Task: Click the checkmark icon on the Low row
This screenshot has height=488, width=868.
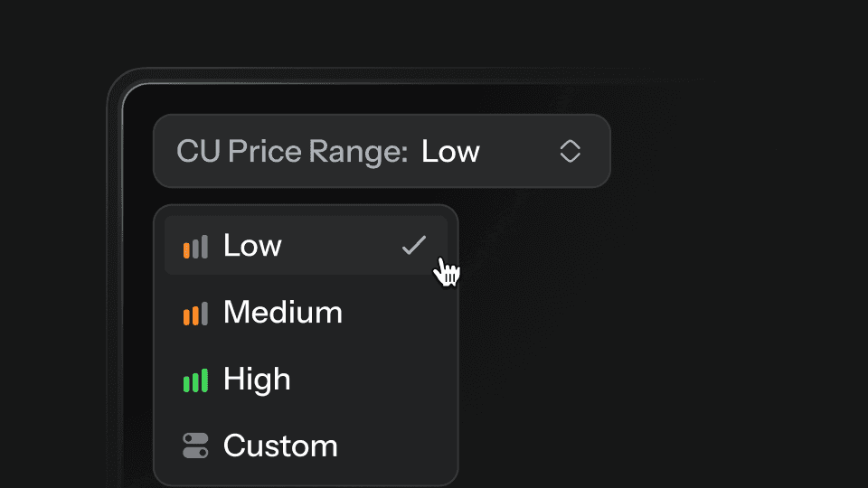Action: (x=414, y=245)
